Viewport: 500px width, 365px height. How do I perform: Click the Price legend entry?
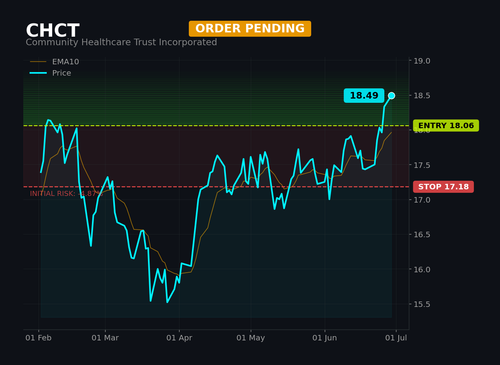pyautogui.click(x=50, y=73)
